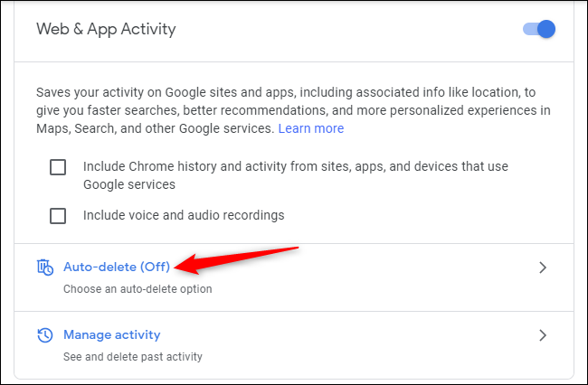Click the Auto-delete trash clock icon
The image size is (588, 385).
(44, 268)
